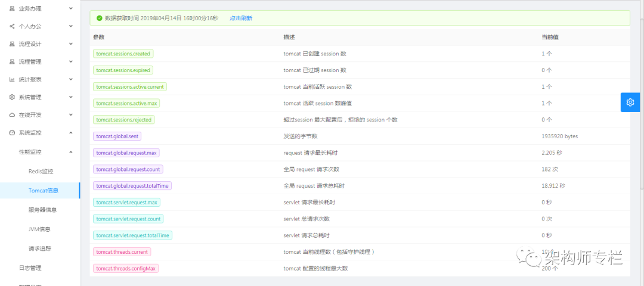Screen dimensions: 644x286
Task: Click the tomcat.global.sent tag
Action: point(117,136)
